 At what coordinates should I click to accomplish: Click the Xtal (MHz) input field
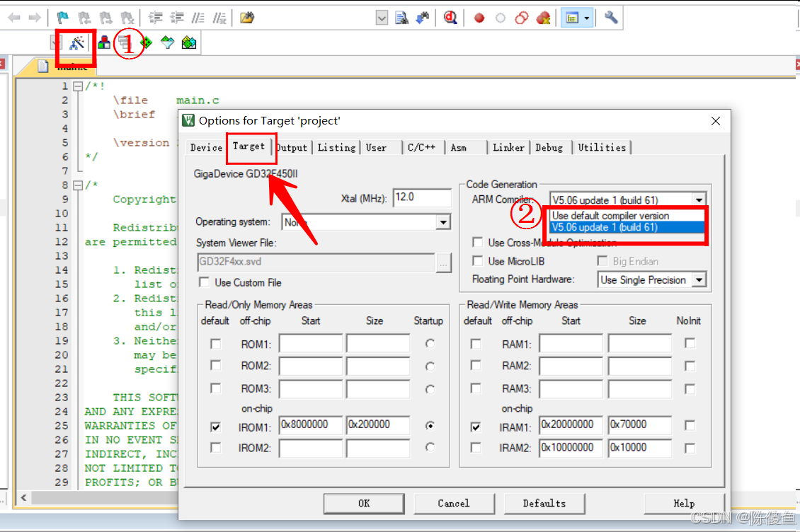(422, 197)
